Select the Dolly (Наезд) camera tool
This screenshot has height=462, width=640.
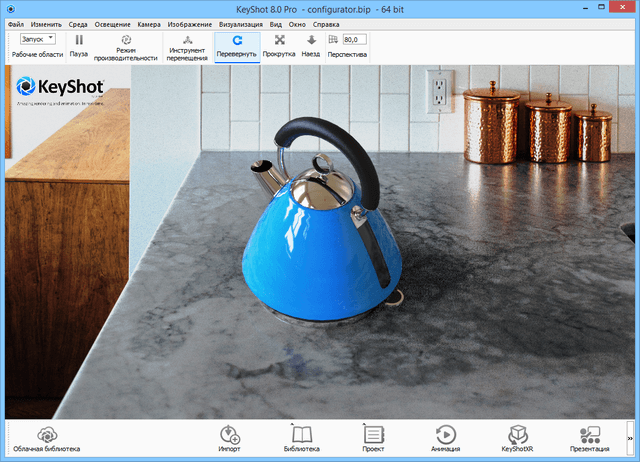click(x=311, y=40)
